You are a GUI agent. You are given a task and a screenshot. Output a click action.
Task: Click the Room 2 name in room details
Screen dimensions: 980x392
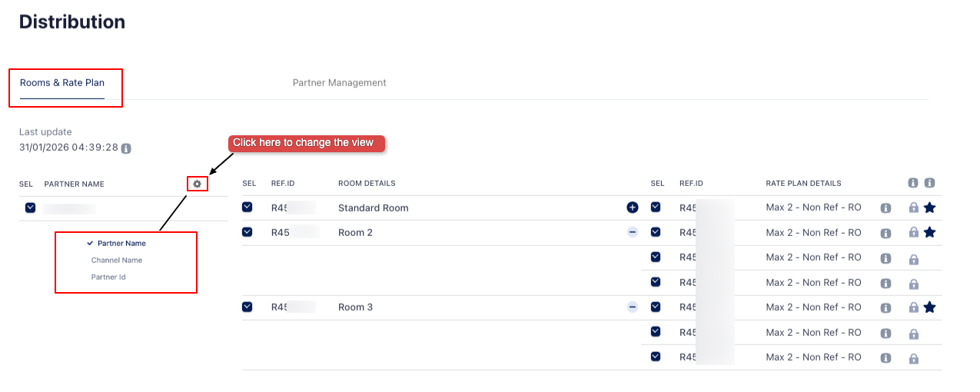355,232
